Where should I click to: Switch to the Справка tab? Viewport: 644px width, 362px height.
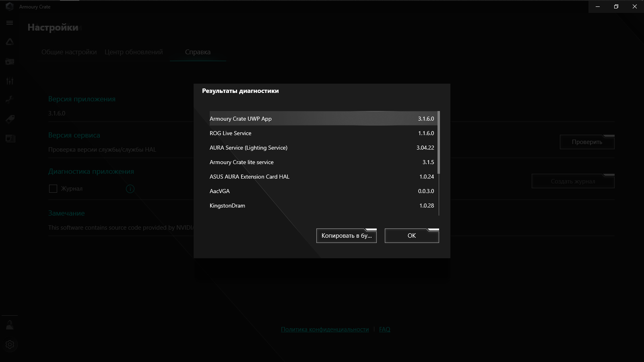(198, 52)
